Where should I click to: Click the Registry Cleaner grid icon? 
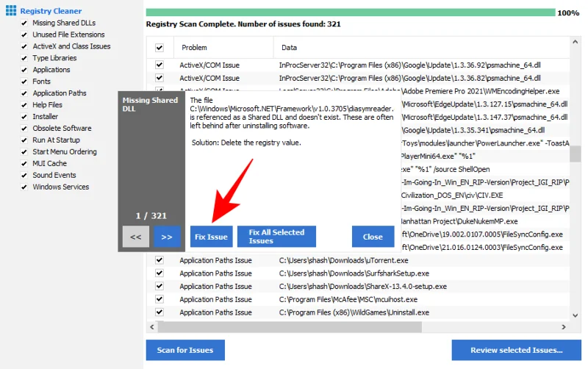pos(11,11)
